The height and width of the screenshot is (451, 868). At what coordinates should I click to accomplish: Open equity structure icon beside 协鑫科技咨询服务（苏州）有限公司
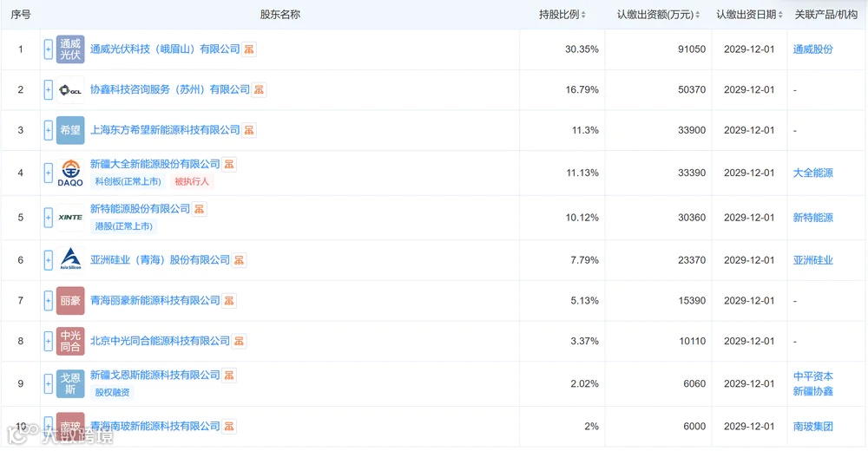pyautogui.click(x=259, y=89)
